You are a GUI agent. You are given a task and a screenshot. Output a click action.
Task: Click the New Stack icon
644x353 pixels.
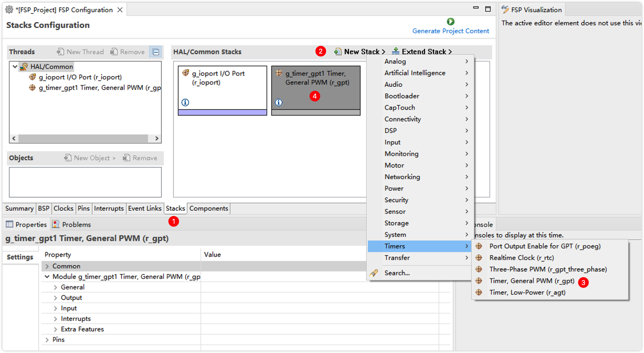338,52
